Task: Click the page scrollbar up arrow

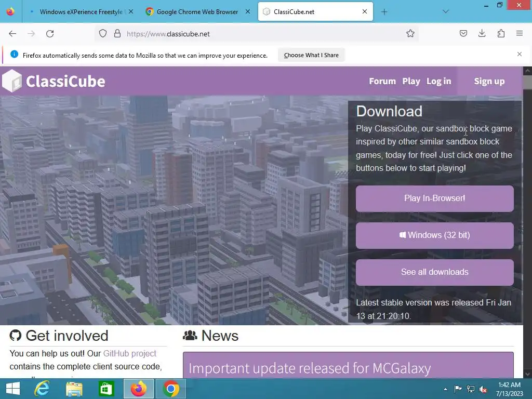Action: click(527, 71)
